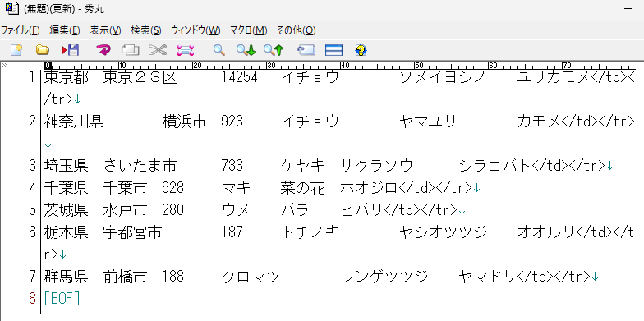
Task: Click the text サクラソウ
Action: point(376,166)
